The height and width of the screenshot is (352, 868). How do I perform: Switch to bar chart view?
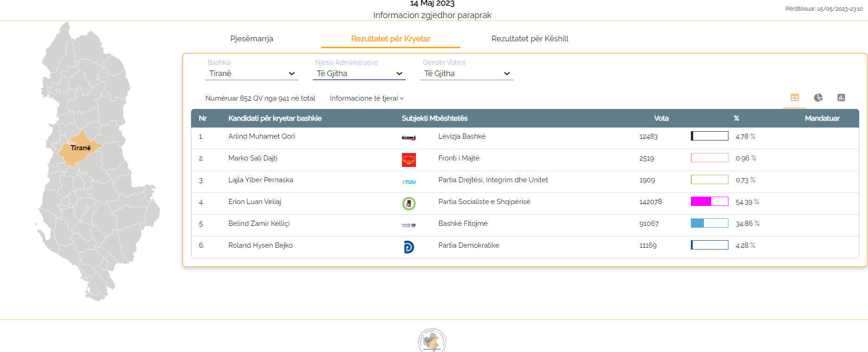tap(841, 98)
